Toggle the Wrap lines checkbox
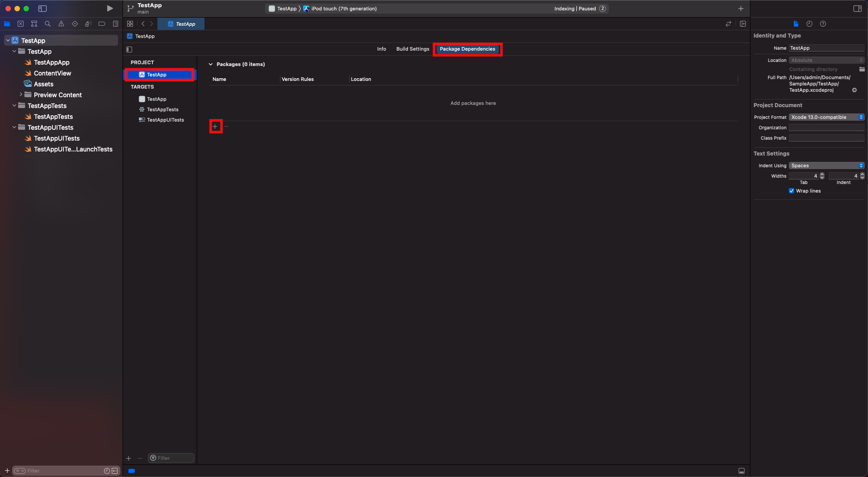Image resolution: width=868 pixels, height=477 pixels. (792, 191)
